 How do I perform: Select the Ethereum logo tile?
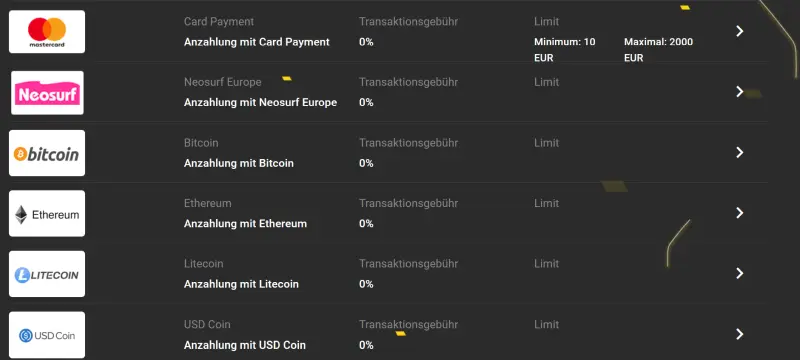tap(47, 214)
